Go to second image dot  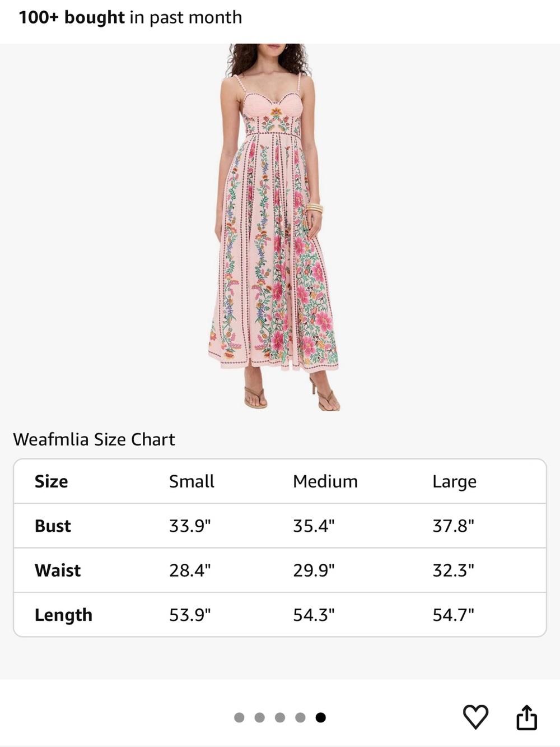[259, 717]
